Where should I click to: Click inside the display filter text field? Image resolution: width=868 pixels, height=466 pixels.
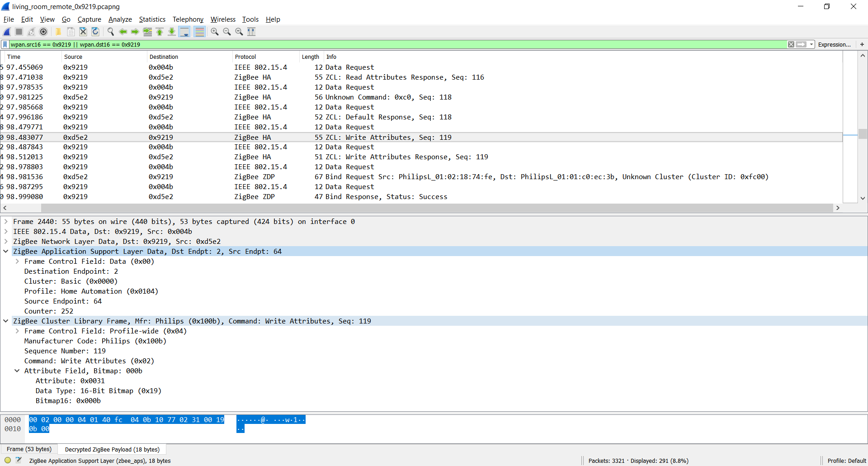(x=398, y=44)
